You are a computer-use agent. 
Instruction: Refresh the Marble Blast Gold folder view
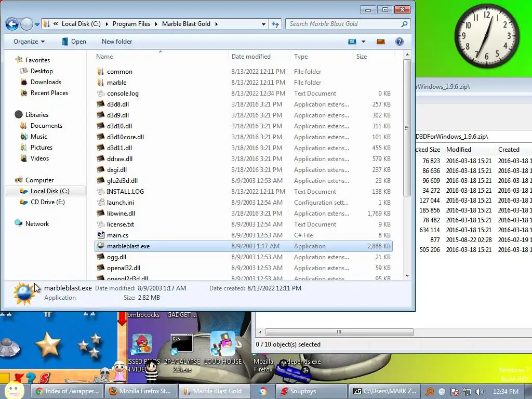[275, 24]
